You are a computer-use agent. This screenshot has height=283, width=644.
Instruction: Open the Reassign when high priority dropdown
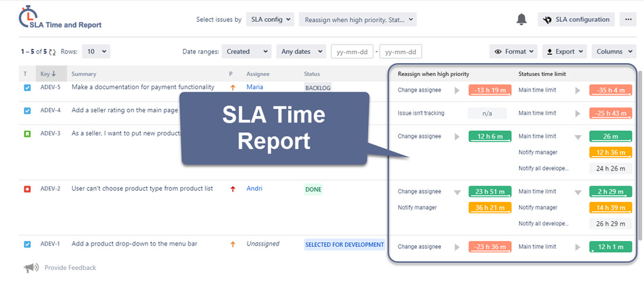[x=358, y=19]
